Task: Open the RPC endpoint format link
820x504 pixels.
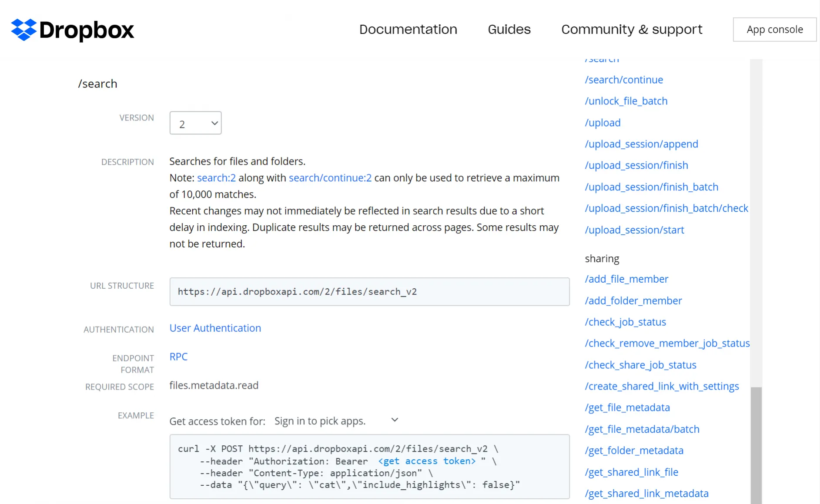Action: click(x=178, y=357)
